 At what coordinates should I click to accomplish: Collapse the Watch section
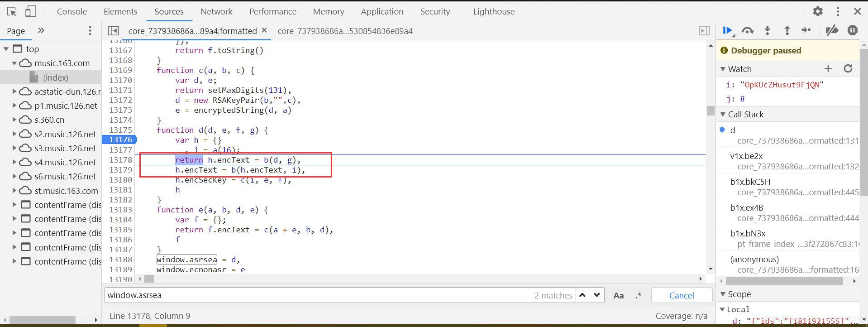723,69
